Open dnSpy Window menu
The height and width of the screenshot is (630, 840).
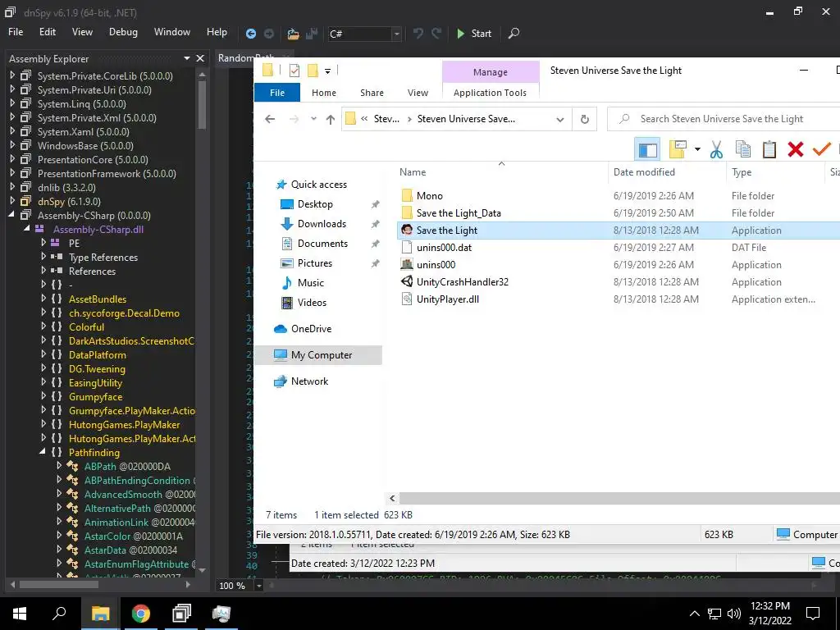tap(172, 32)
